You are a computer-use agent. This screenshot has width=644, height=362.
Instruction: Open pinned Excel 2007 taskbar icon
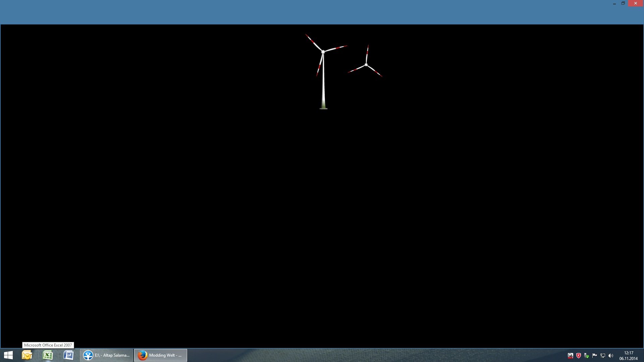pos(48,355)
